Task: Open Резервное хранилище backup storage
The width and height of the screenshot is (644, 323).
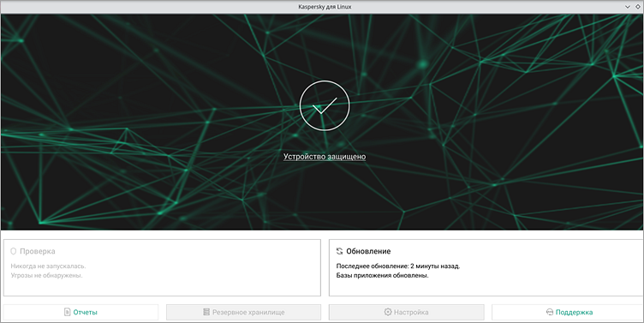Action: (x=243, y=313)
